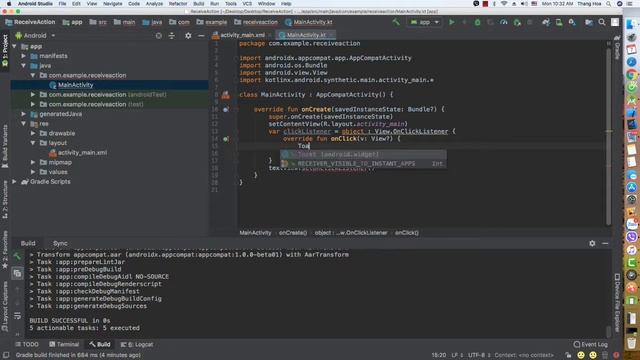Viewport: 640px width, 360px height.
Task: Open the Gradle side panel tab
Action: [x=618, y=48]
